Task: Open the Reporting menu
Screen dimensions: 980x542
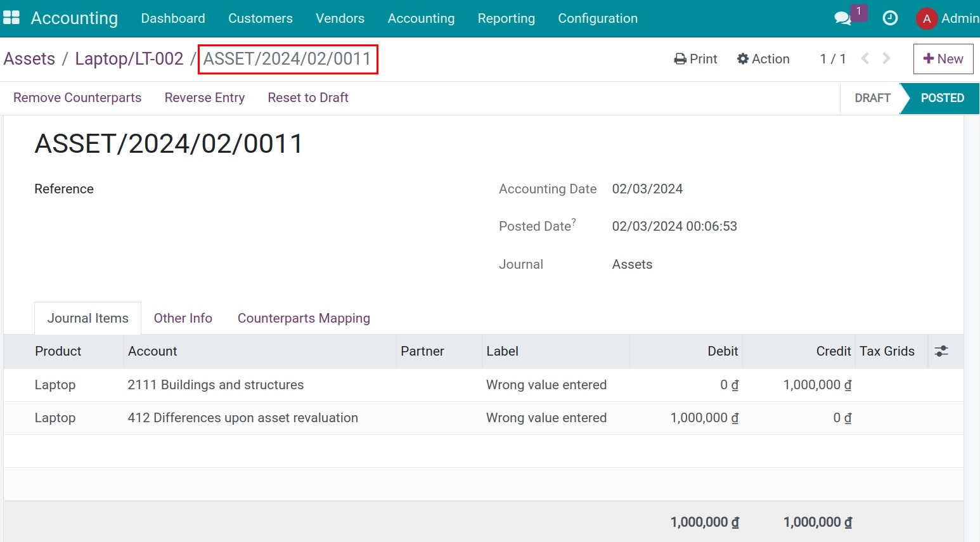Action: (x=506, y=18)
